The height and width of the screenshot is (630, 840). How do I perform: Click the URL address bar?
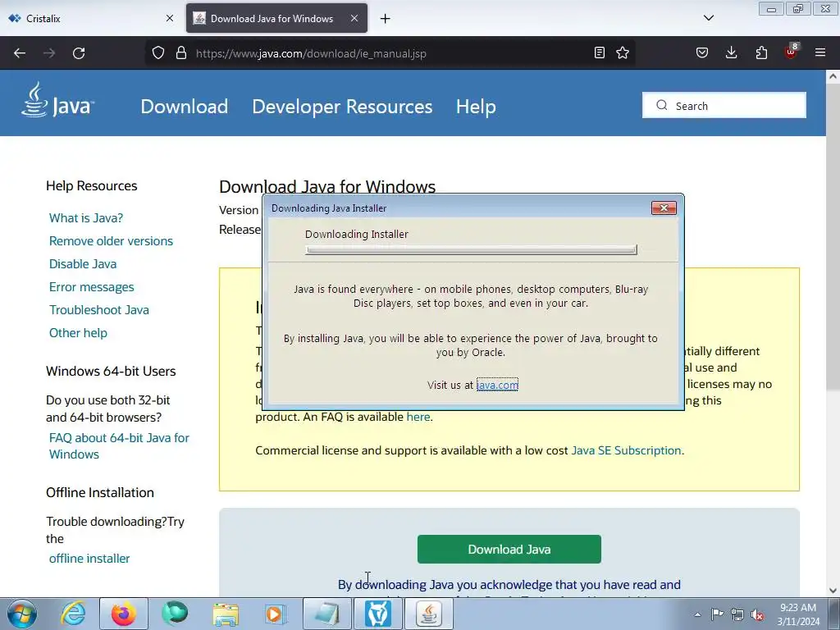391,53
